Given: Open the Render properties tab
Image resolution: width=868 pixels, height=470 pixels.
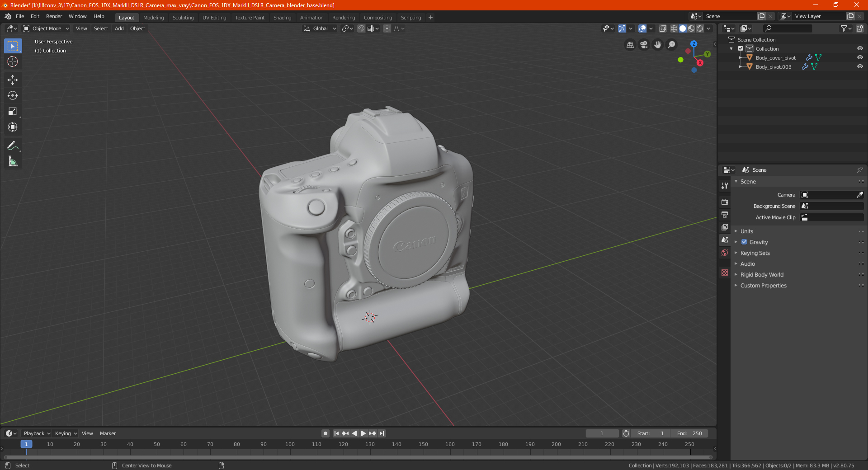Looking at the screenshot, I should tap(725, 202).
